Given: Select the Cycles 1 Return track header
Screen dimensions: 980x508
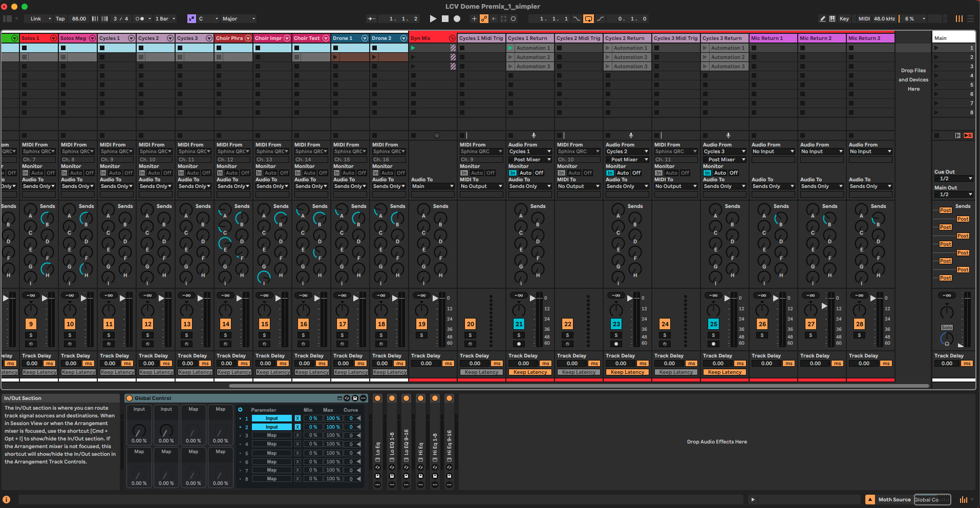Looking at the screenshot, I should [x=530, y=38].
